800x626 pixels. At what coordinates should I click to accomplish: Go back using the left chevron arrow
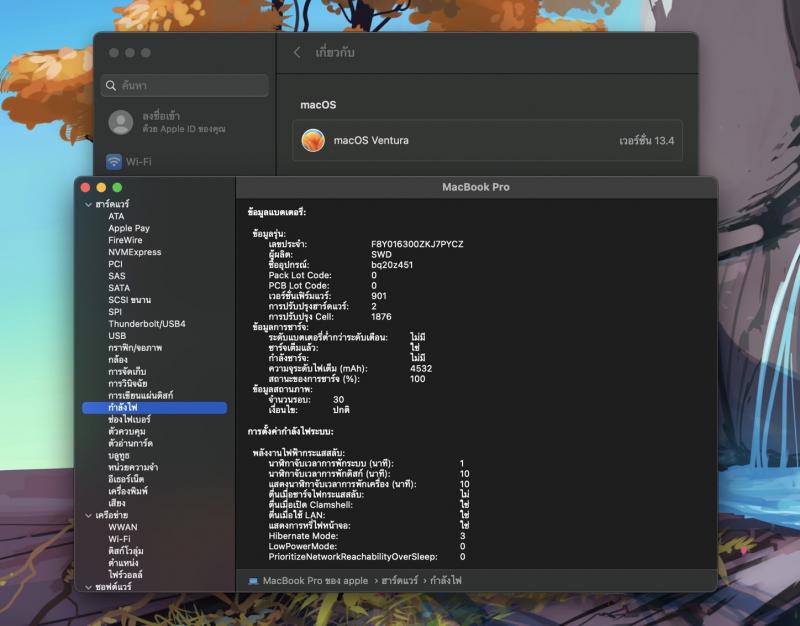tap(297, 52)
